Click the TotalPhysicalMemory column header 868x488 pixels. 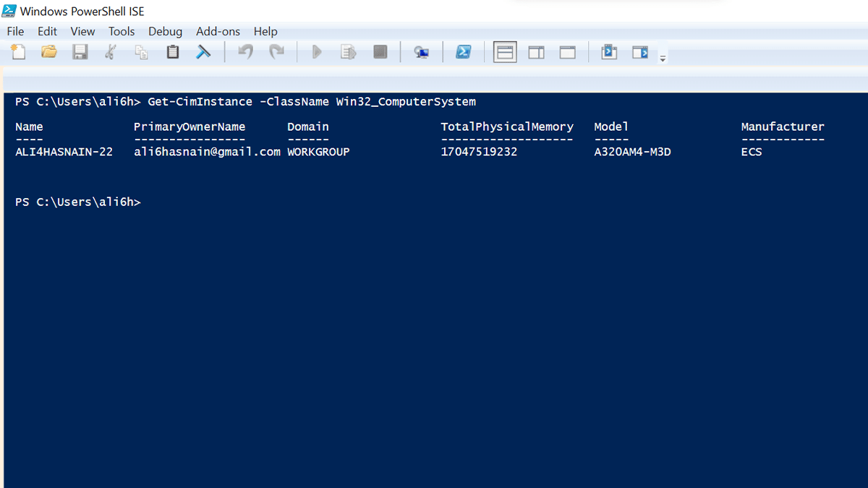507,127
